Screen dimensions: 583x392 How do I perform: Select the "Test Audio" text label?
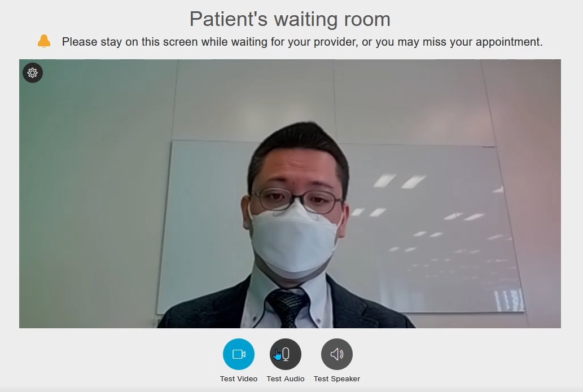point(286,378)
